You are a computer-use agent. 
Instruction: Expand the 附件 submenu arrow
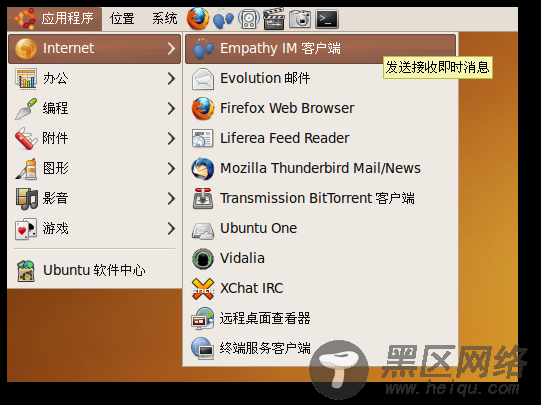[171, 139]
